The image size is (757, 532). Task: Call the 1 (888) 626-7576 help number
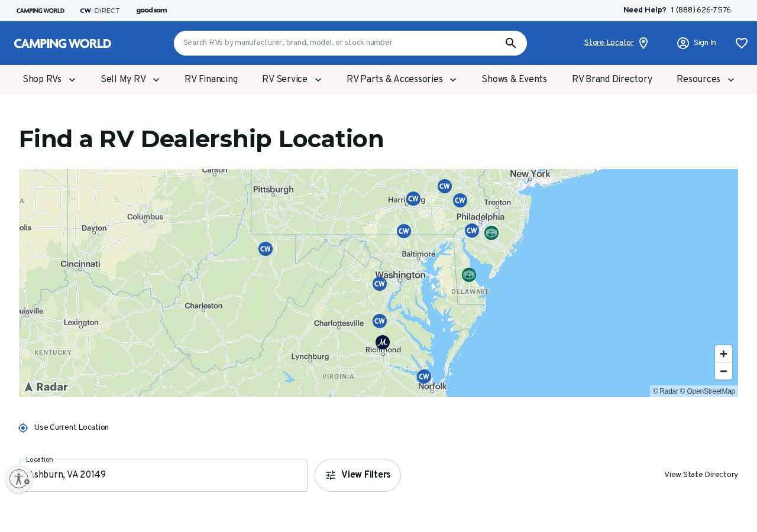701,10
